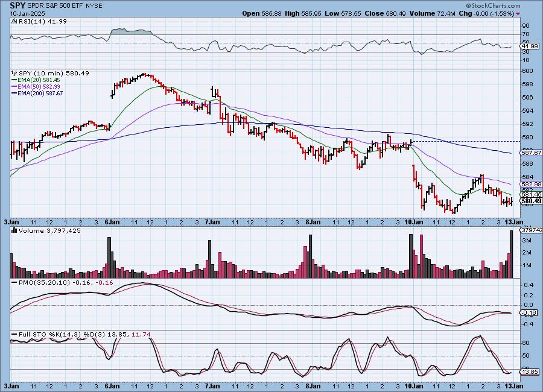Click the Chg -9.00 (-1.53%) text
This screenshot has width=543, height=392.
(486, 13)
